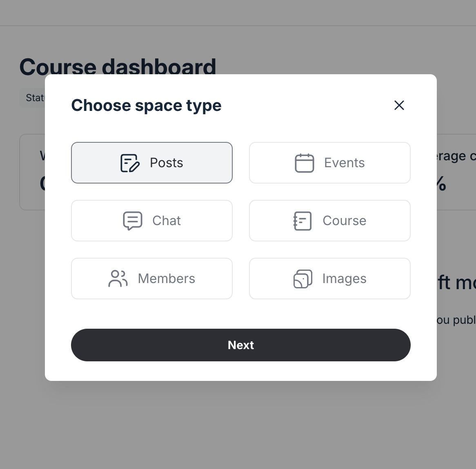Click the dimmed overlay to dismiss the dialog
The height and width of the screenshot is (469, 476).
238,428
